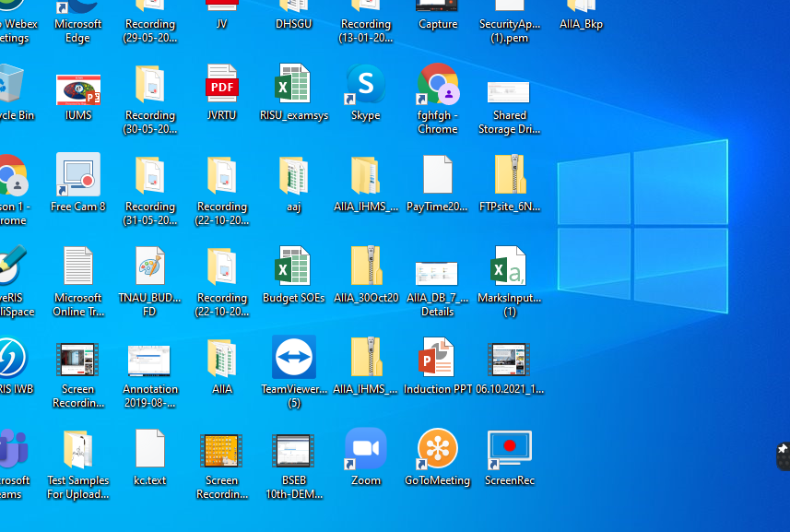The width and height of the screenshot is (790, 532).
Task: Select the fghfgh - Chrome shortcut
Action: click(437, 85)
